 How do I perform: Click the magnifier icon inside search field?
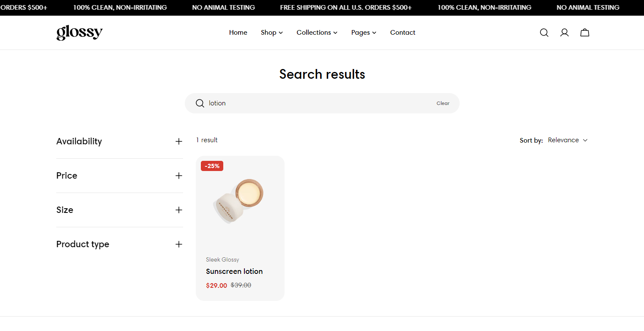200,103
